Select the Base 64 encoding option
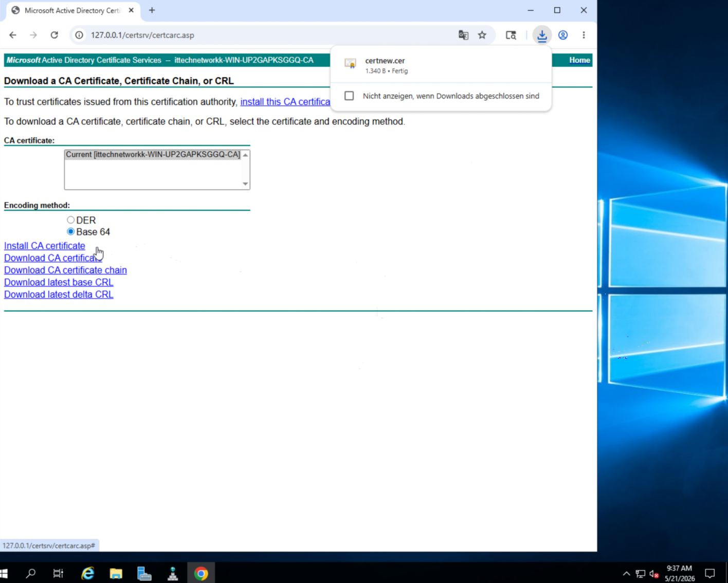 (71, 232)
